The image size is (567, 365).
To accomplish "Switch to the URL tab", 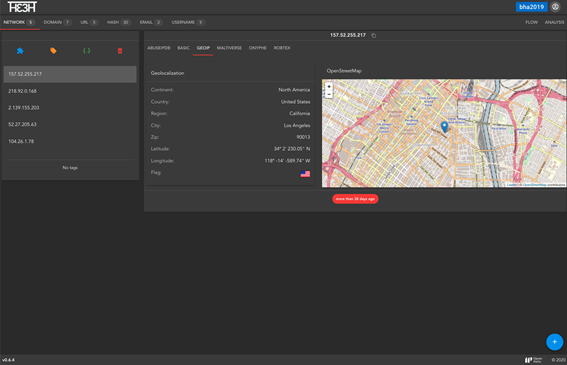I will [x=89, y=22].
